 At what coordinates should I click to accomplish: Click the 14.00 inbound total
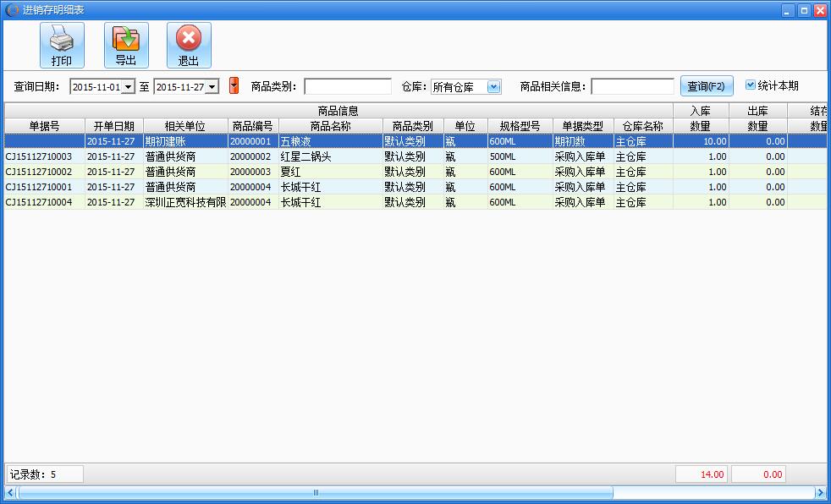click(702, 474)
